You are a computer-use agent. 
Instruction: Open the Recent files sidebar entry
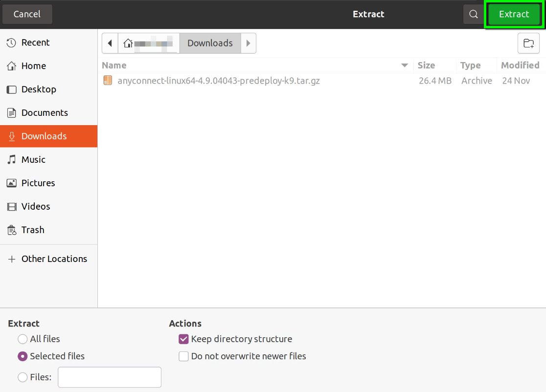34,43
